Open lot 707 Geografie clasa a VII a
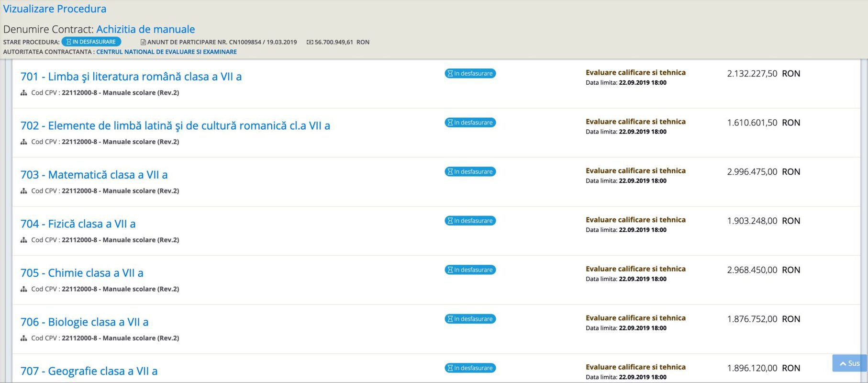The width and height of the screenshot is (868, 383). [x=89, y=371]
